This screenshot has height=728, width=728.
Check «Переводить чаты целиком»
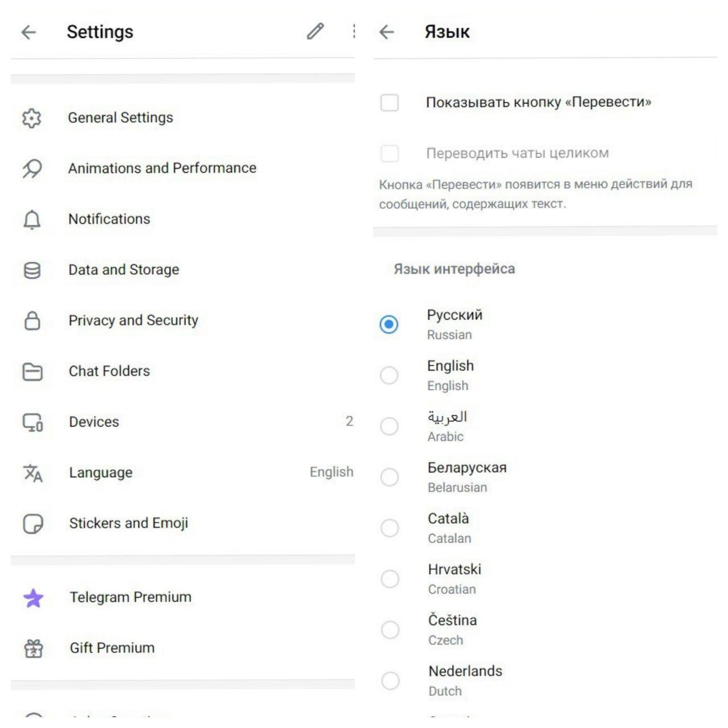point(390,153)
